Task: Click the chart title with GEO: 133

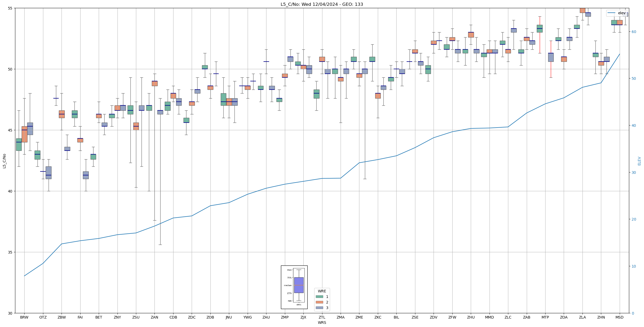Action: point(322,4)
